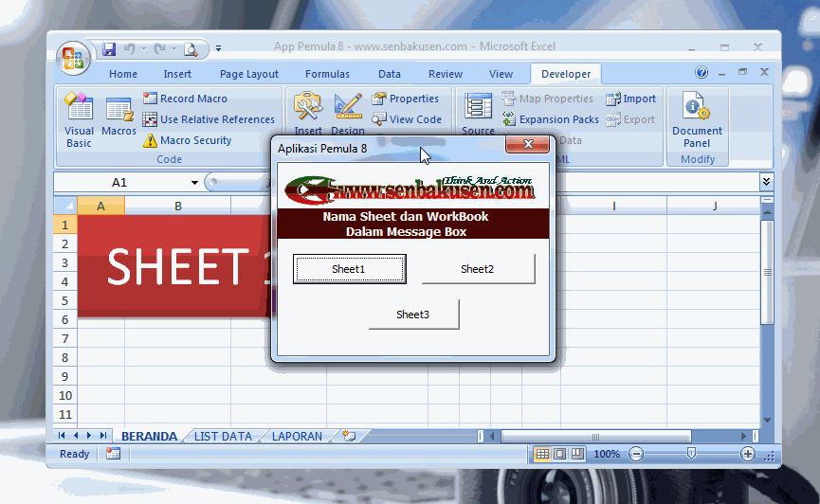Click the Insert Worksheet icon
Image resolution: width=820 pixels, height=504 pixels.
pyautogui.click(x=349, y=436)
